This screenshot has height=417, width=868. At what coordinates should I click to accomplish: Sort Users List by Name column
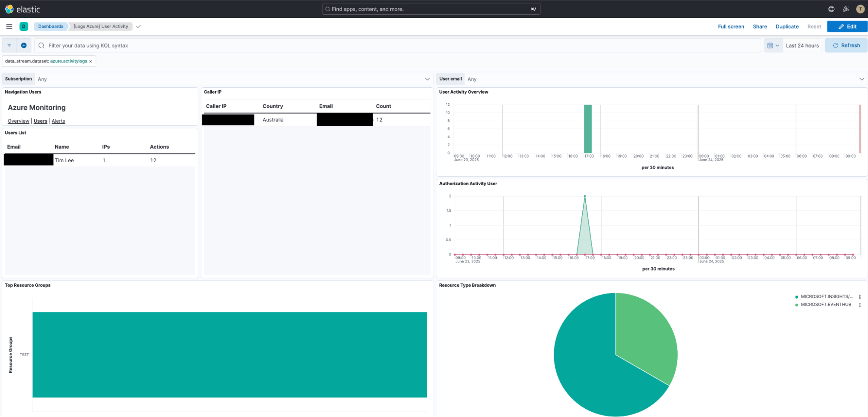(62, 147)
